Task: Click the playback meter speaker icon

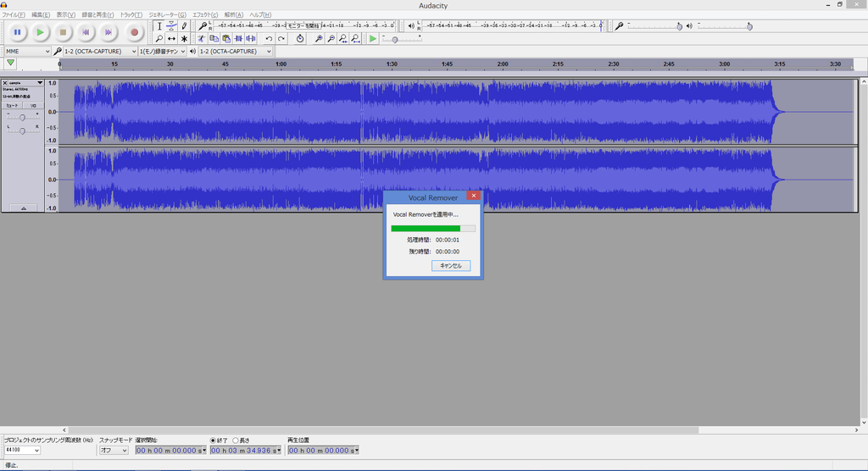Action: tap(411, 26)
